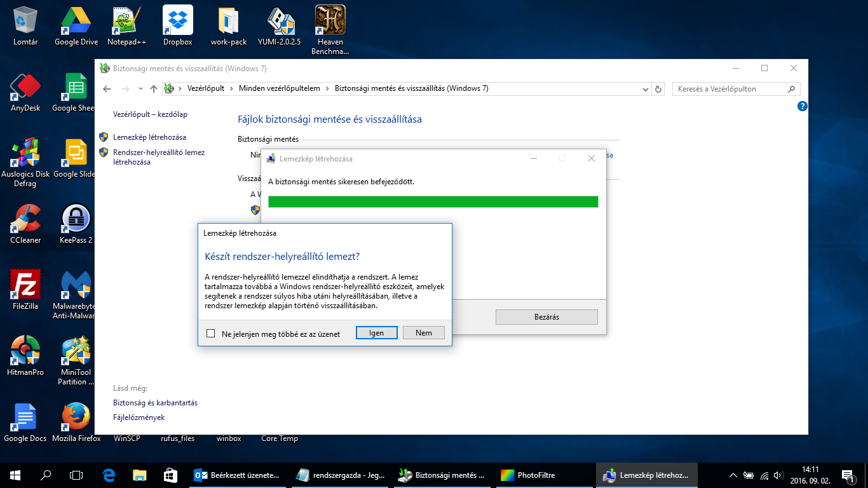Screen dimensions: 868x488
Task: Click the Igen button
Action: tap(376, 333)
